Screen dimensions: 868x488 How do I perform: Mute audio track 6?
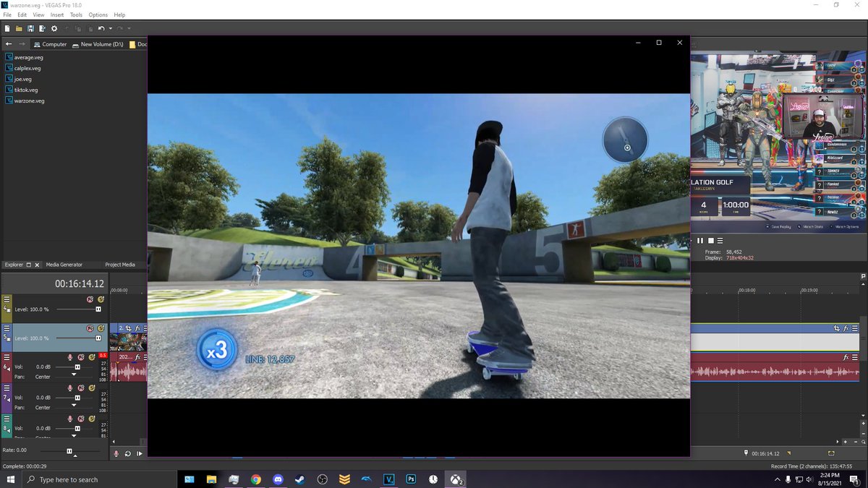click(x=81, y=357)
